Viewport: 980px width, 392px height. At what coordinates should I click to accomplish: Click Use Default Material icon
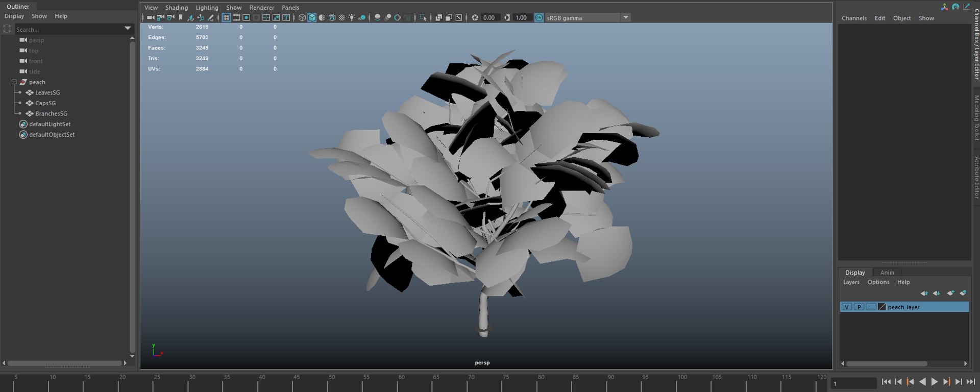322,17
